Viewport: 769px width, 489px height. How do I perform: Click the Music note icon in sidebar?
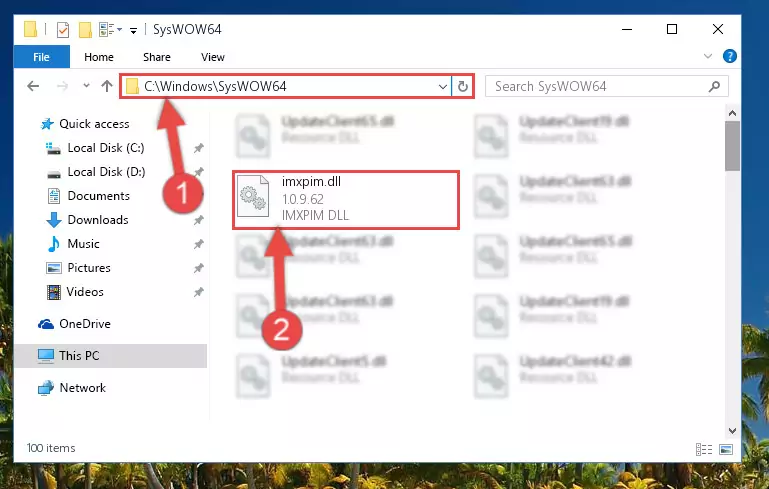(x=53, y=244)
